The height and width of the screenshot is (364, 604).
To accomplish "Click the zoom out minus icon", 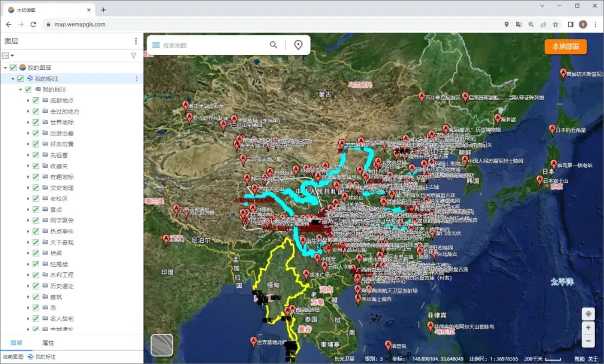I will click(588, 341).
